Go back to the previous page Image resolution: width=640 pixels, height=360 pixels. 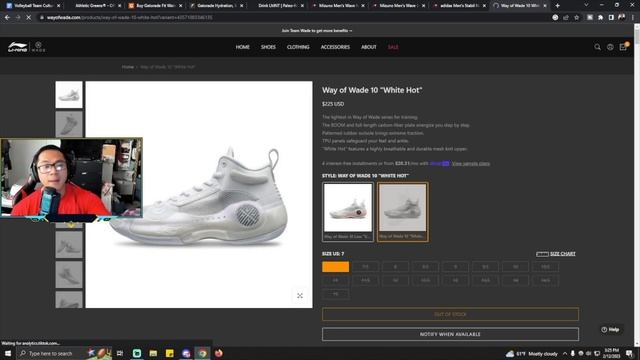[7, 18]
